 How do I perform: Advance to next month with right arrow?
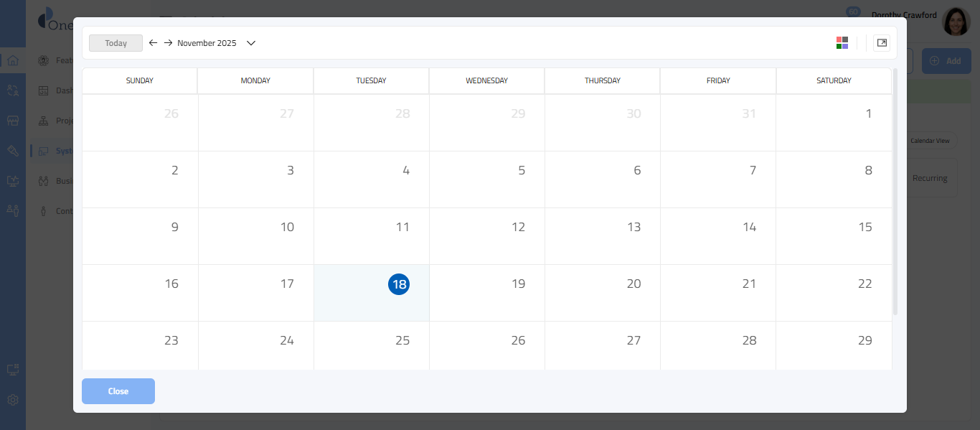(x=168, y=43)
